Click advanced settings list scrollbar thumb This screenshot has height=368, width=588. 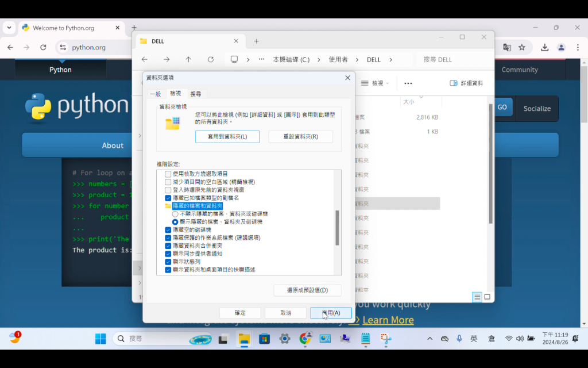(x=337, y=228)
